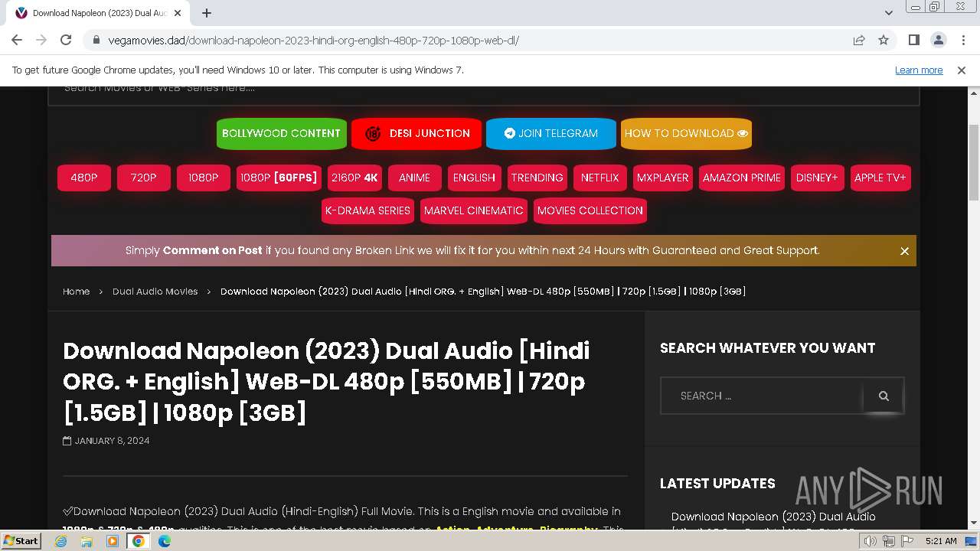Open the Anime category
The height and width of the screenshot is (551, 980).
point(415,178)
